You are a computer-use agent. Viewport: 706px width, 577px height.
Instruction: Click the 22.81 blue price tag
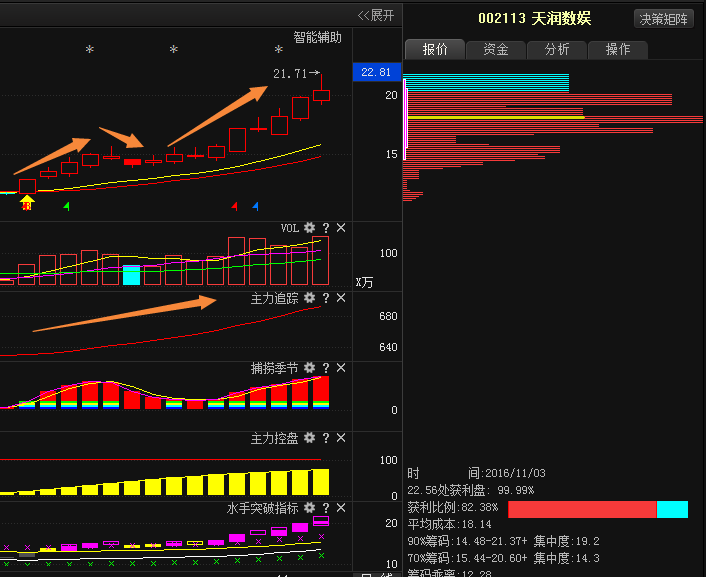click(x=377, y=72)
